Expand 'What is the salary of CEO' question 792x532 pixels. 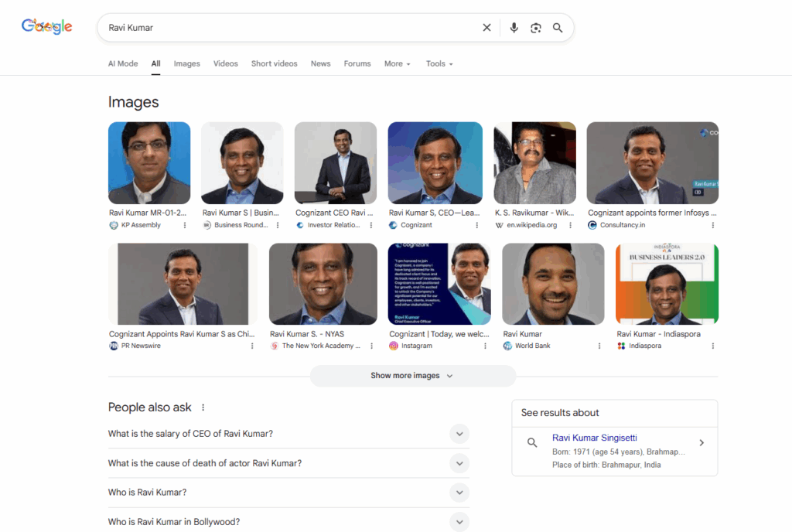click(459, 434)
